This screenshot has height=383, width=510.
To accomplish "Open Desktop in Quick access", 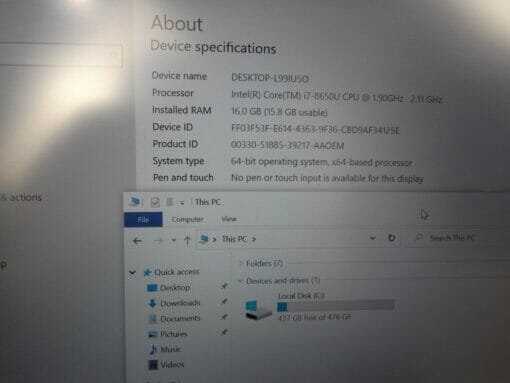I will [x=175, y=287].
